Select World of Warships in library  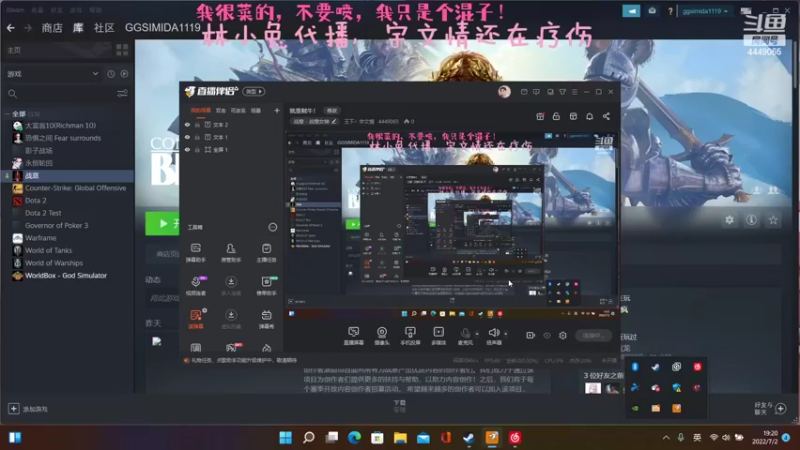(54, 263)
